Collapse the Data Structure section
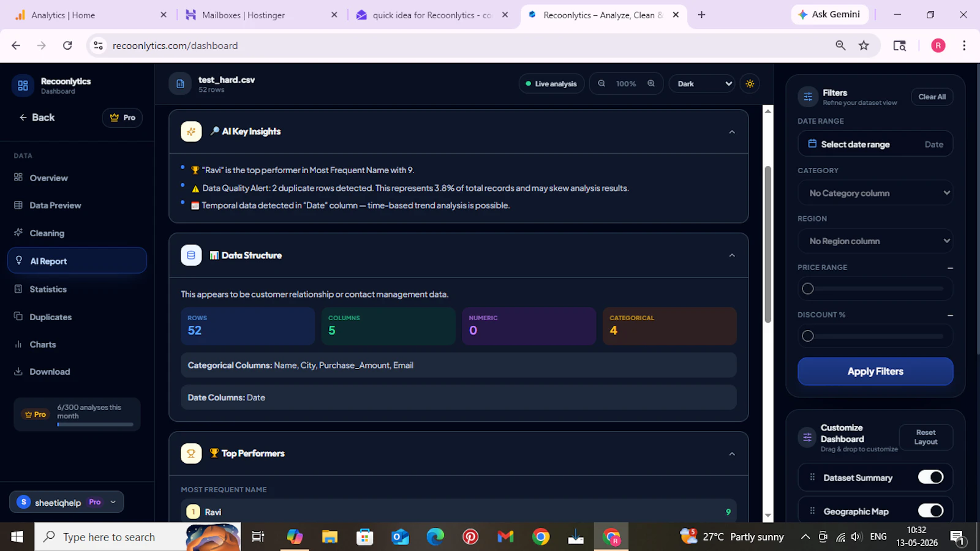Screen dimensions: 980x551 click(x=732, y=255)
